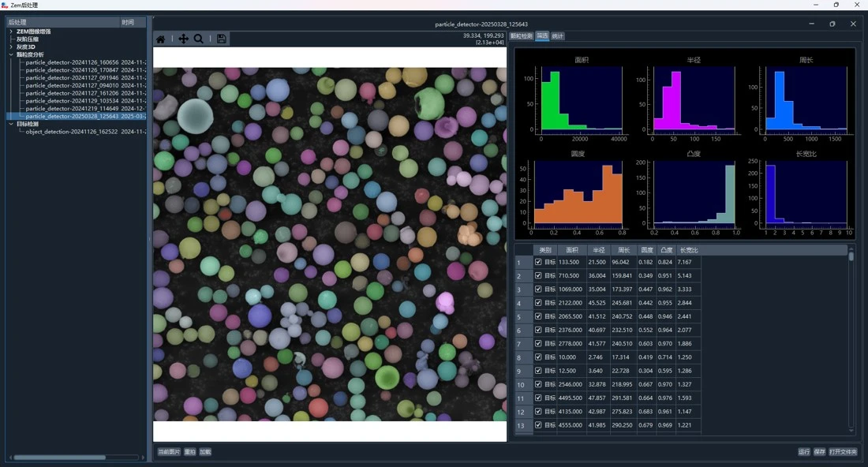This screenshot has width=868, height=467.
Task: Expand the ZEM图像增强 tree node
Action: [11, 32]
